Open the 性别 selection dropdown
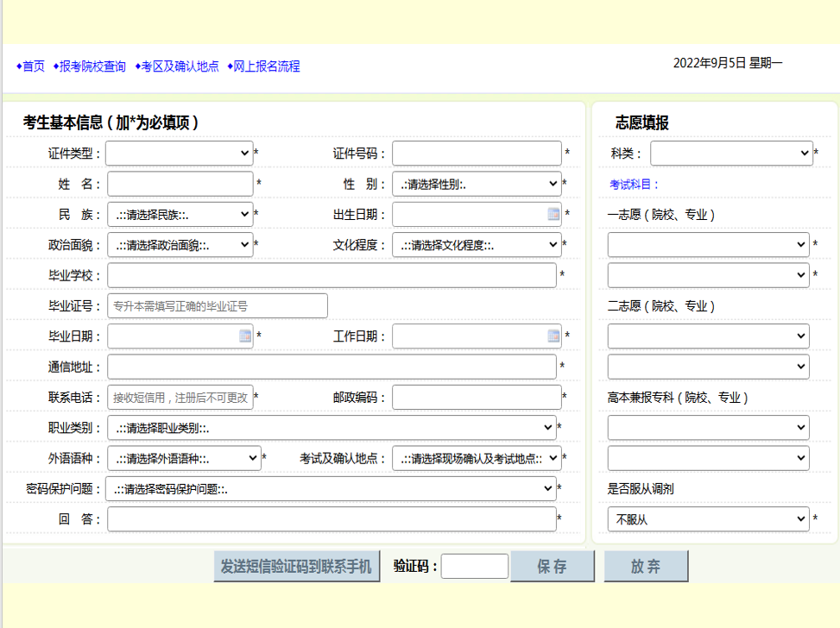This screenshot has height=628, width=840. [477, 184]
